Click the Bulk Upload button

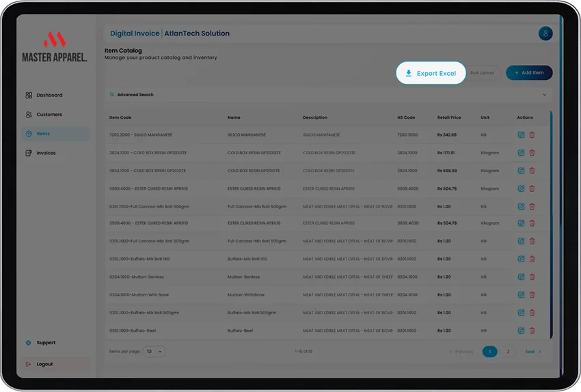(482, 73)
